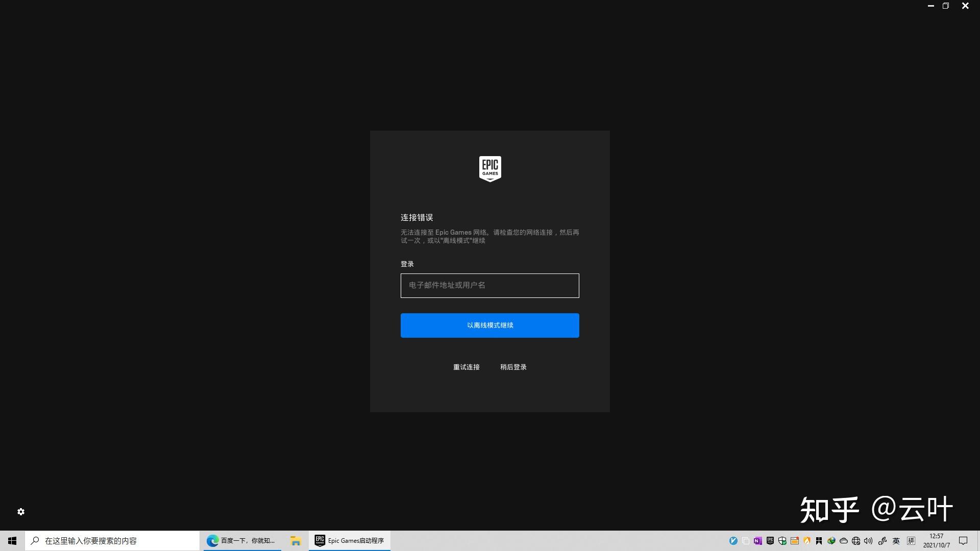The height and width of the screenshot is (551, 980).
Task: Open the clock showing 12:57
Action: click(x=937, y=541)
